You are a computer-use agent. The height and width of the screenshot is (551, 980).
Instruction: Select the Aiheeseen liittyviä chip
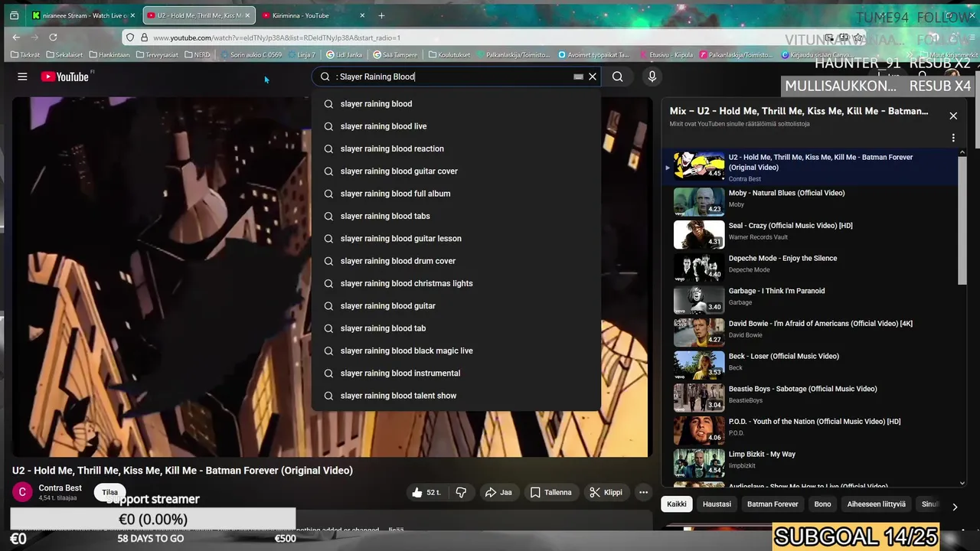877,504
